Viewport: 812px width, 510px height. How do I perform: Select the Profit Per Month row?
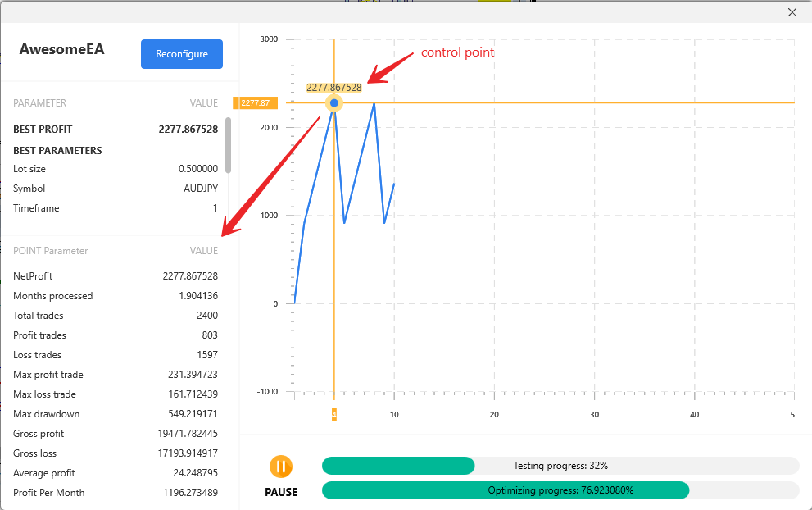click(116, 493)
